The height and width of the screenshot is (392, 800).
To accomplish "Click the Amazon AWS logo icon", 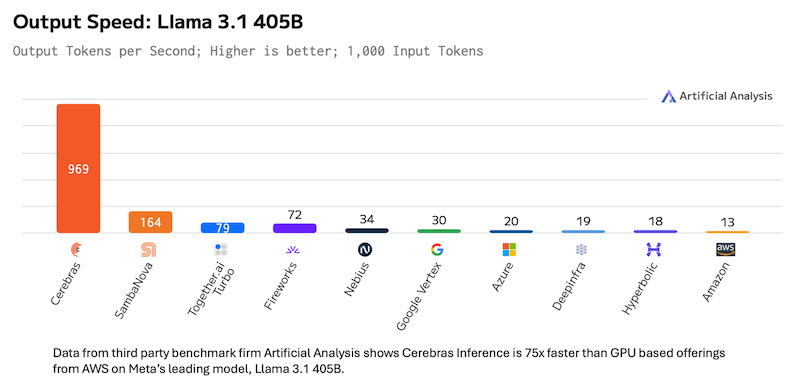I will pyautogui.click(x=726, y=250).
